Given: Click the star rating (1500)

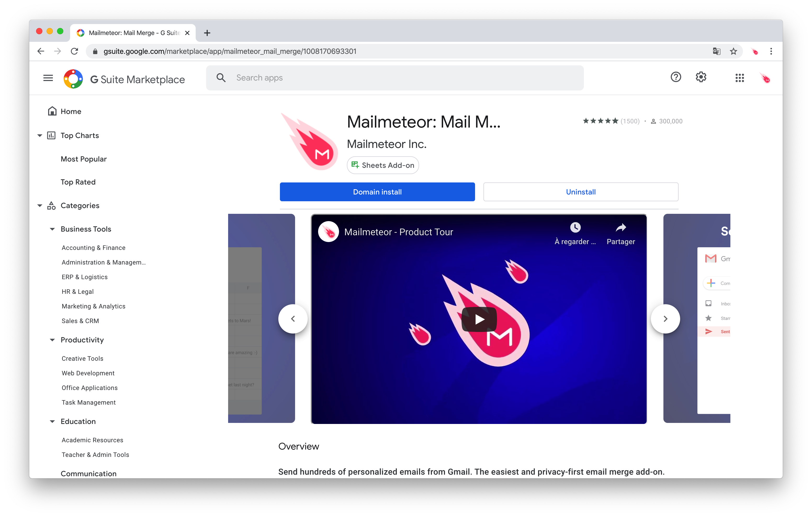Looking at the screenshot, I should [x=611, y=121].
